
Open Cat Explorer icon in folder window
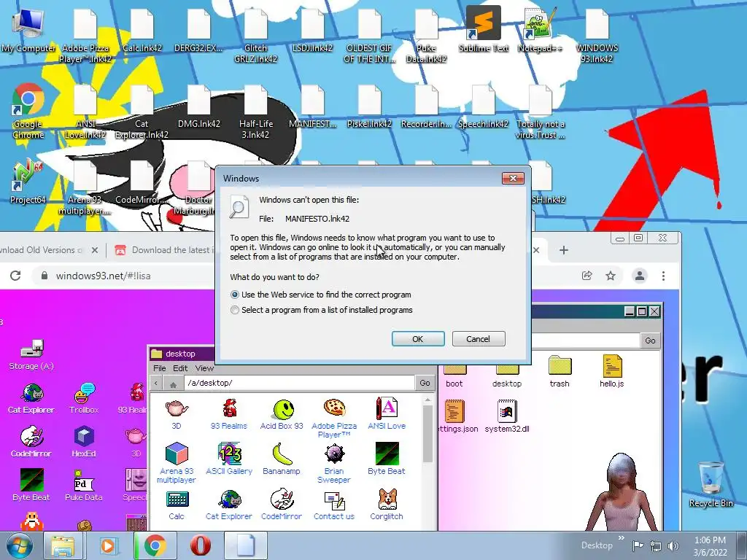pyautogui.click(x=229, y=506)
